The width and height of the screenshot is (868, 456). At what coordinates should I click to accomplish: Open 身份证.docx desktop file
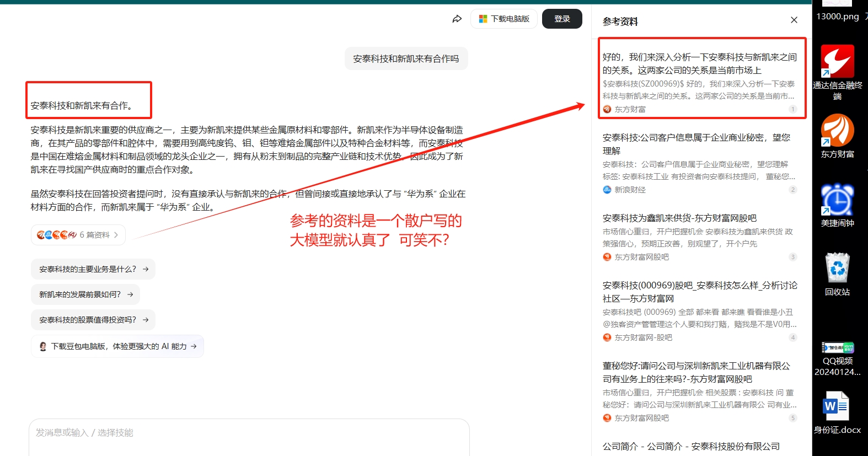(x=838, y=412)
